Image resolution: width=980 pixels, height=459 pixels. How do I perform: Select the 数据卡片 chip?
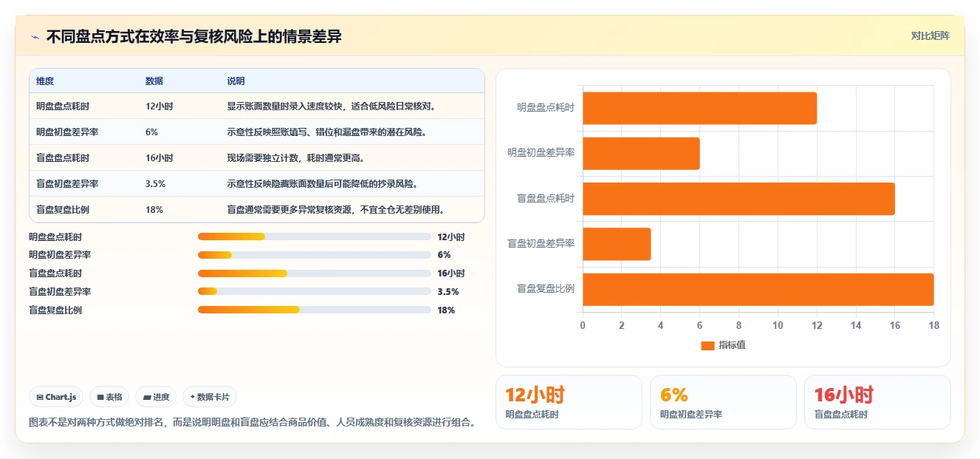[210, 397]
